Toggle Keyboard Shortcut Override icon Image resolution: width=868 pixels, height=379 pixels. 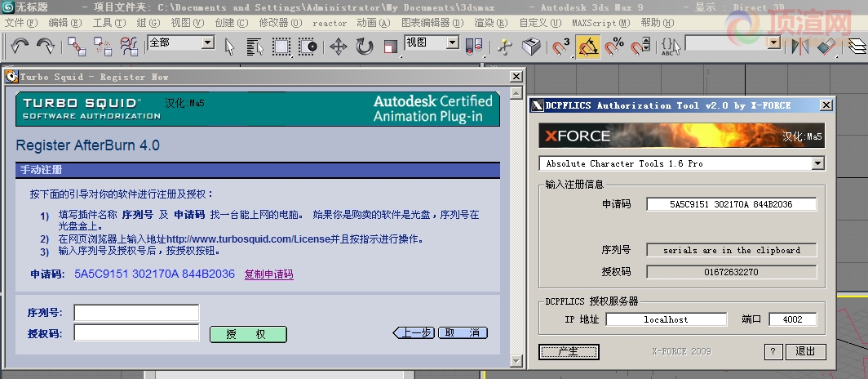[x=531, y=46]
